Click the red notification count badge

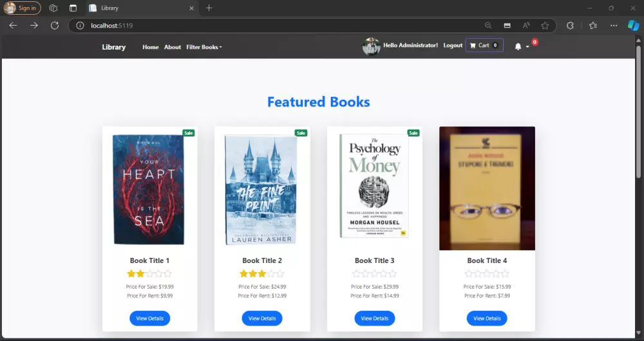tap(535, 42)
